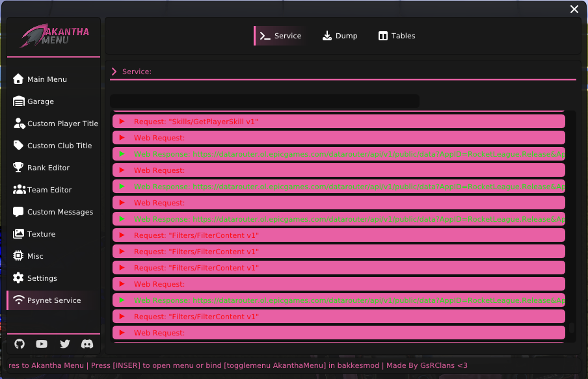This screenshot has width=588, height=379.
Task: Select the Service tab
Action: point(280,36)
